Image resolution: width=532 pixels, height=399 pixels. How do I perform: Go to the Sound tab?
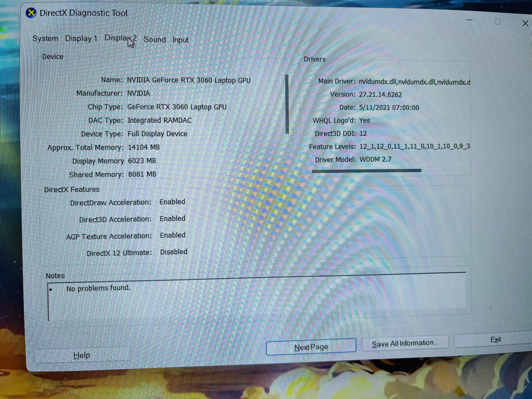(x=155, y=39)
